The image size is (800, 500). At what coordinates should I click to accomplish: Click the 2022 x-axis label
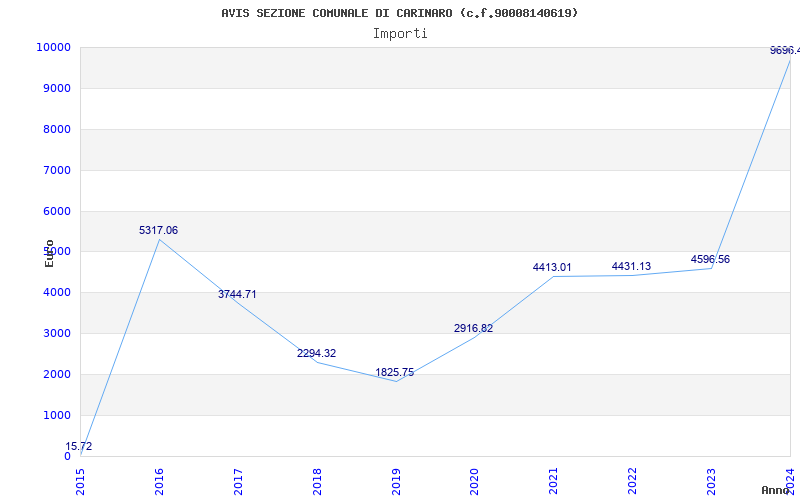[x=633, y=481]
